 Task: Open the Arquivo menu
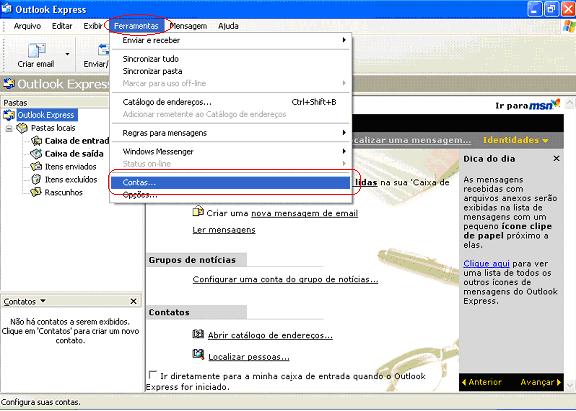27,26
